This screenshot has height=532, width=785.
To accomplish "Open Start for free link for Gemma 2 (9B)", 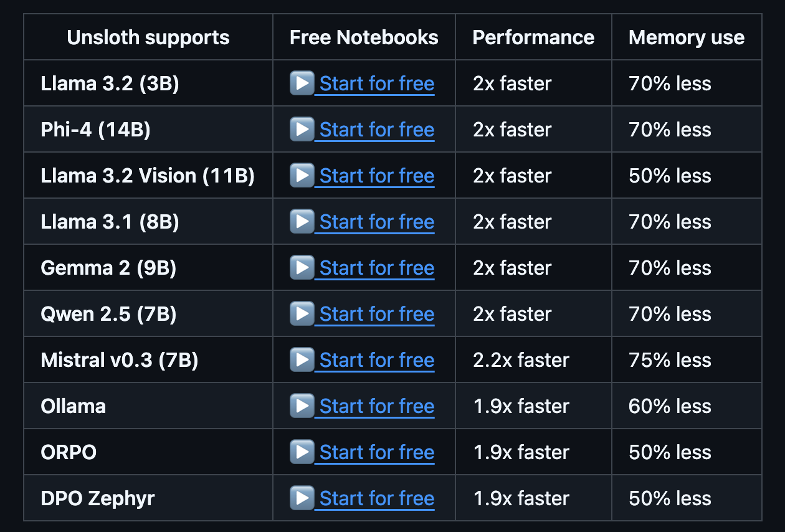I will [377, 268].
